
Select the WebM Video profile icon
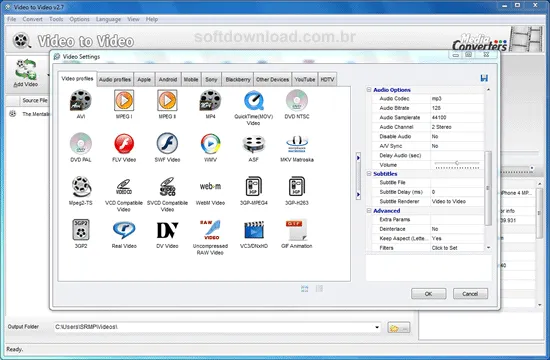click(210, 186)
